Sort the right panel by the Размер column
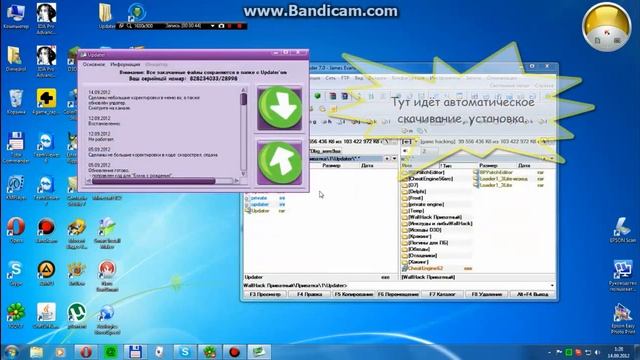This screenshot has height=360, width=640. 488,166
